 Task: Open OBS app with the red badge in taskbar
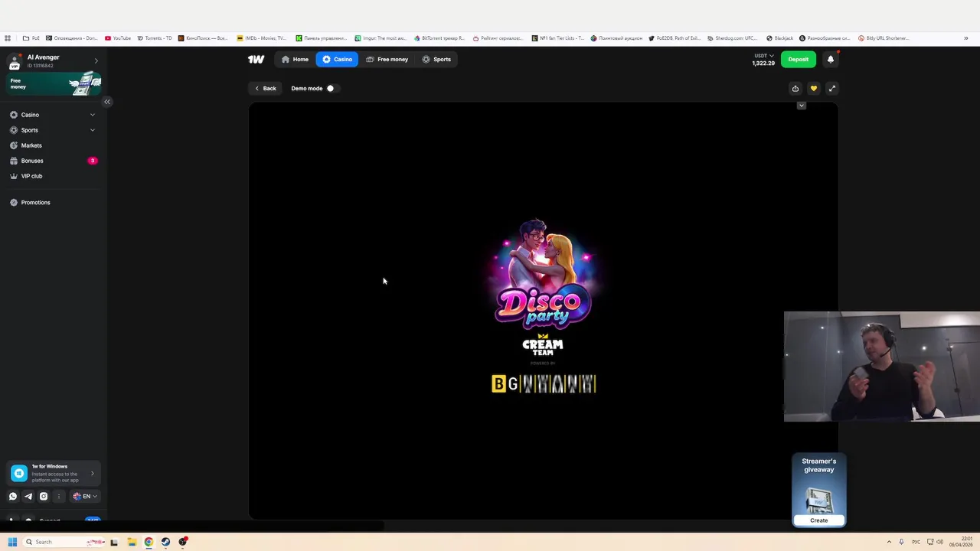183,542
